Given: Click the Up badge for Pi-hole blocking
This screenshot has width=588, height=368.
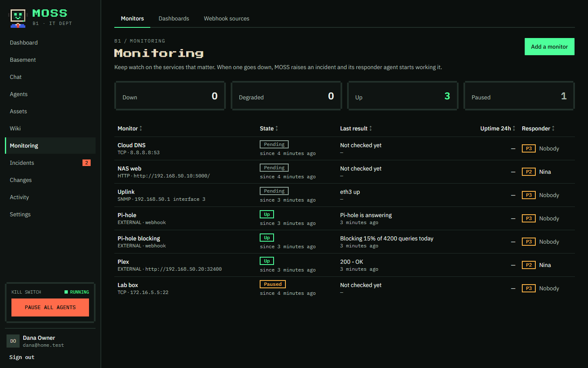Looking at the screenshot, I should pyautogui.click(x=267, y=238).
